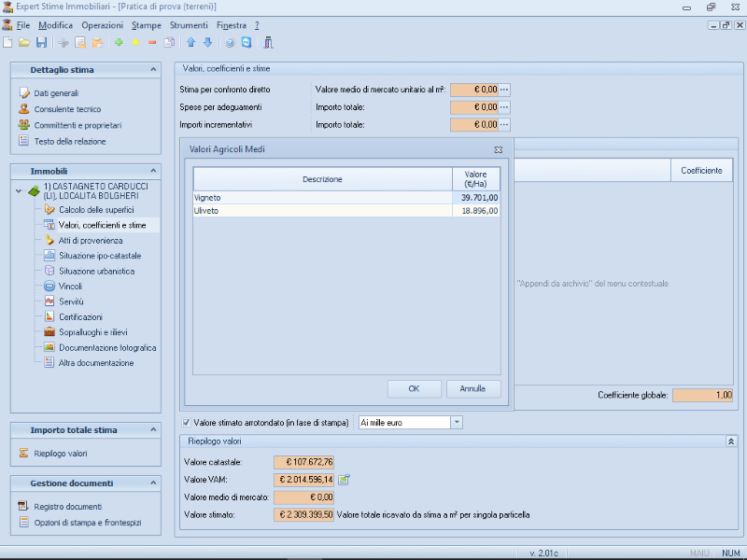Open a file using the folder icon
The height and width of the screenshot is (560, 747).
pyautogui.click(x=24, y=43)
